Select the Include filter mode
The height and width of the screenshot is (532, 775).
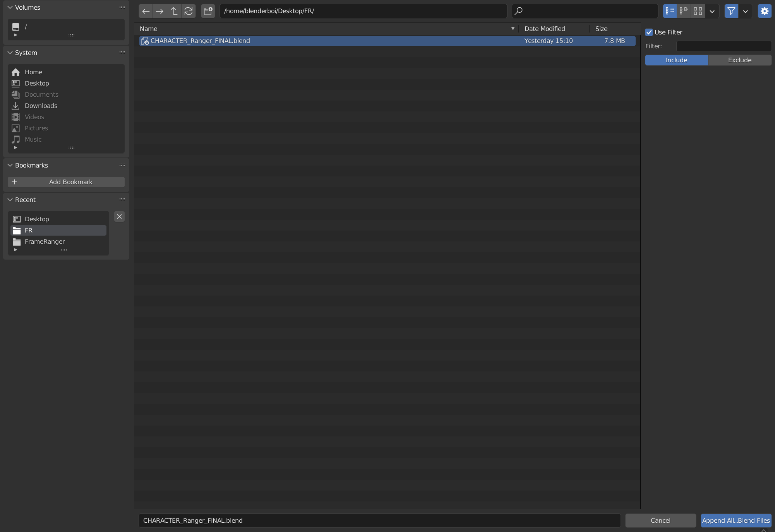pos(677,60)
